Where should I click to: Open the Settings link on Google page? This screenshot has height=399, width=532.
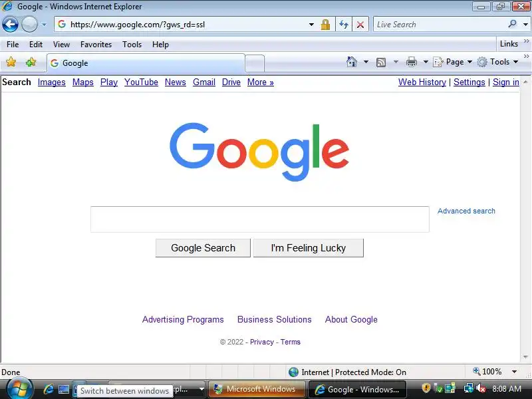469,82
